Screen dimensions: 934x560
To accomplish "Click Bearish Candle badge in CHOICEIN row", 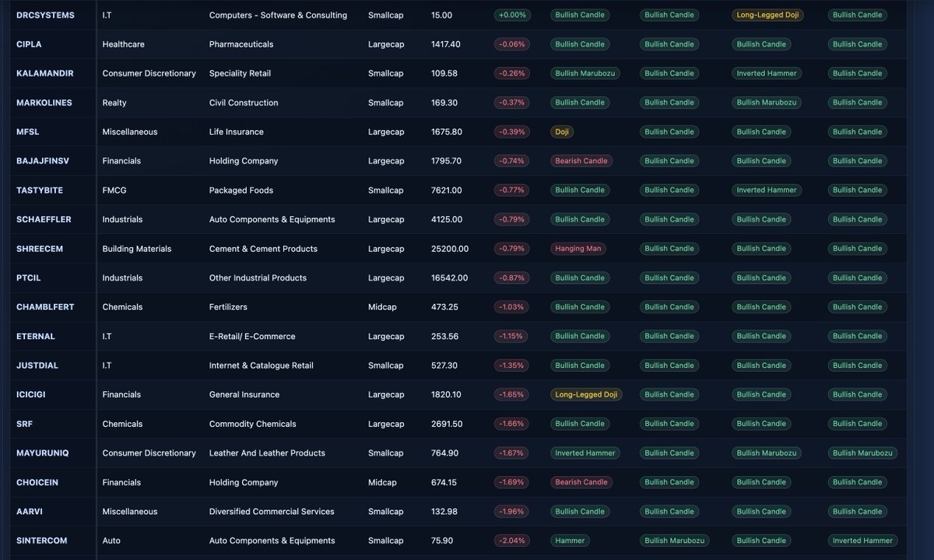I will tap(581, 482).
